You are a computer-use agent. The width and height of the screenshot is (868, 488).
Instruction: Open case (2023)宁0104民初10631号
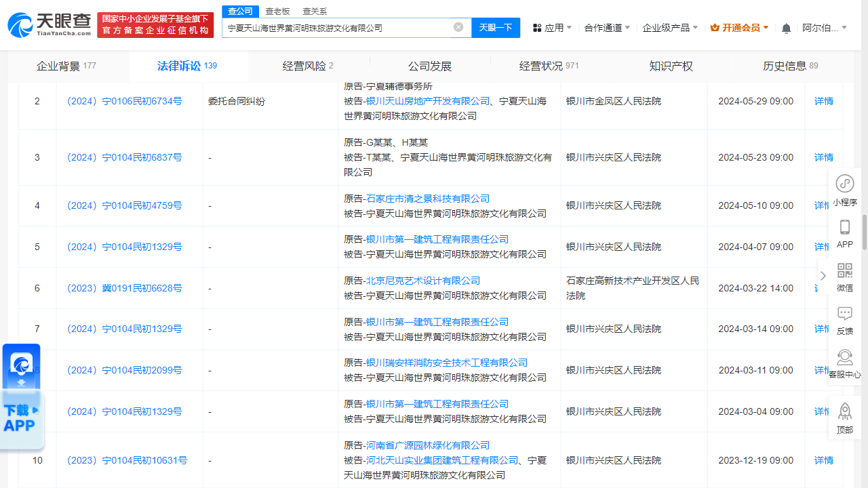tap(127, 460)
